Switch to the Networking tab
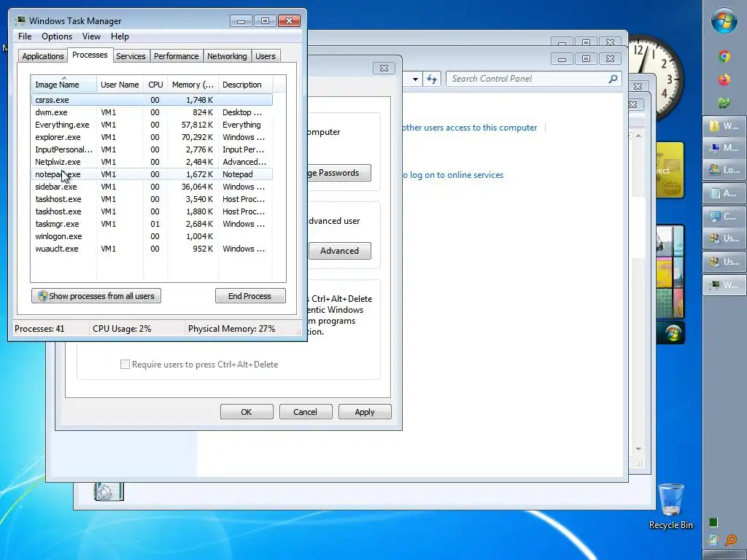 click(227, 56)
